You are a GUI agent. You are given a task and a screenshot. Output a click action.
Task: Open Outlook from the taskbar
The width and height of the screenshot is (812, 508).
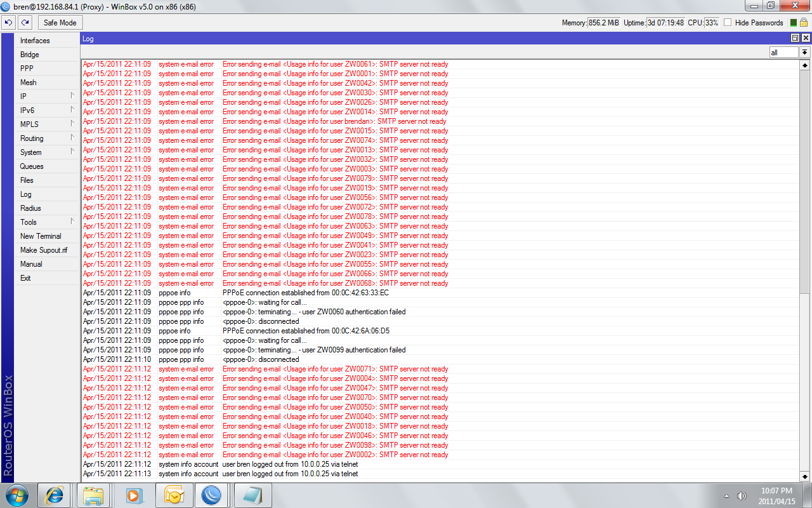pyautogui.click(x=173, y=495)
